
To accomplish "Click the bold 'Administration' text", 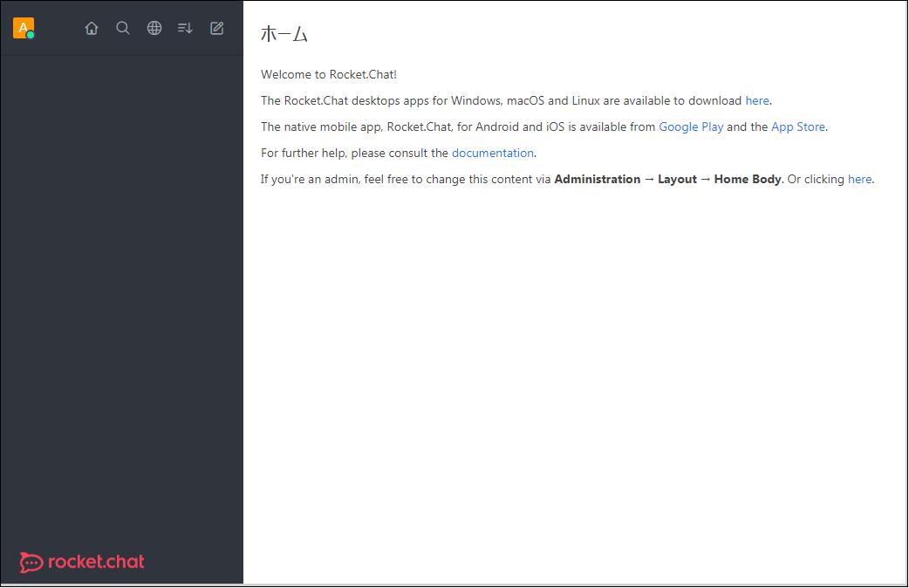I will click(x=597, y=179).
